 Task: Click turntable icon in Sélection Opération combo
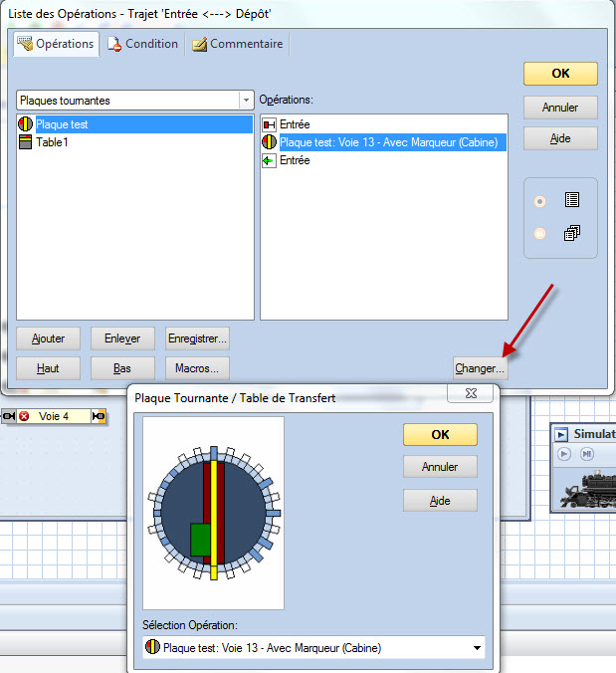click(x=152, y=647)
